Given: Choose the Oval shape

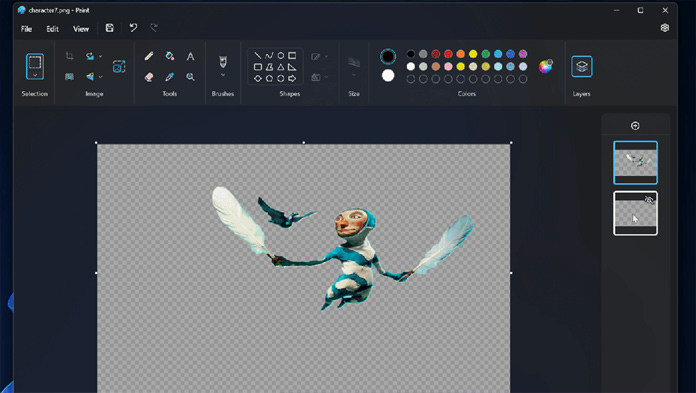Looking at the screenshot, I should tap(281, 56).
